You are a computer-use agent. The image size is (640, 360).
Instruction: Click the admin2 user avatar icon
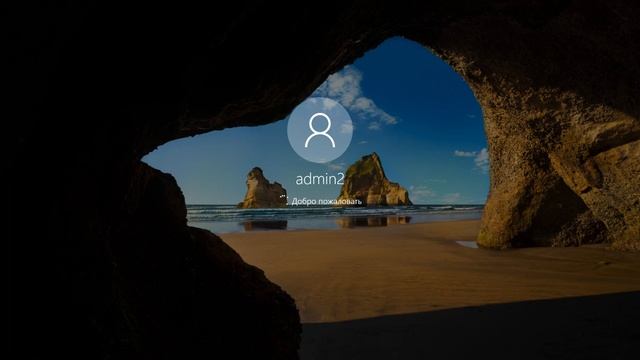(x=320, y=130)
